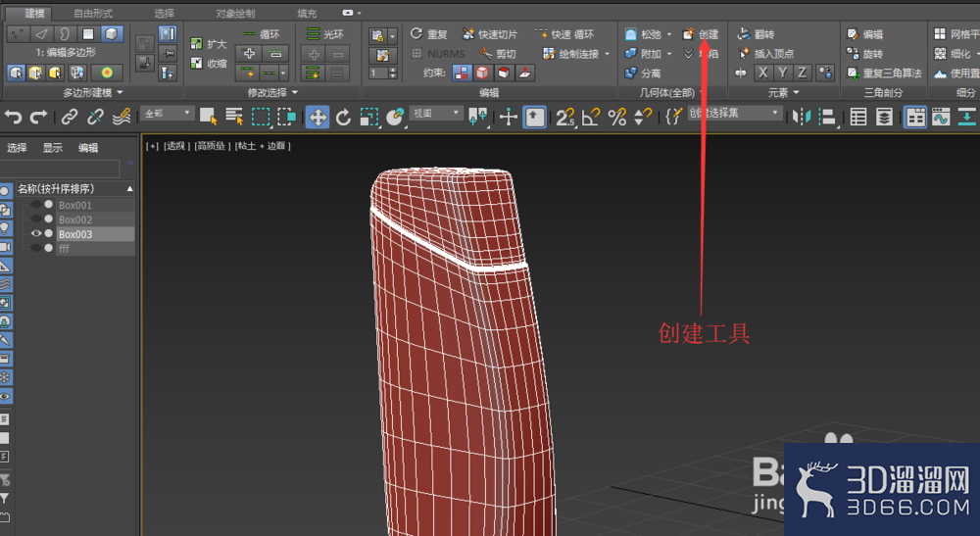Click the Retriangulate (重复三角算法) tool
This screenshot has width=980, height=536.
tap(884, 73)
